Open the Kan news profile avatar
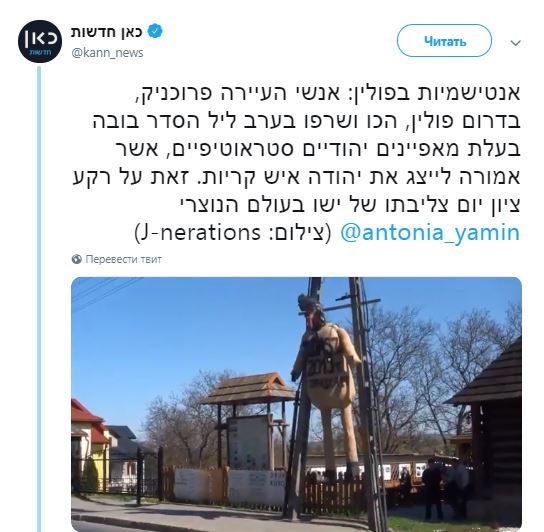Image resolution: width=544 pixels, height=532 pixels. pos(40,41)
